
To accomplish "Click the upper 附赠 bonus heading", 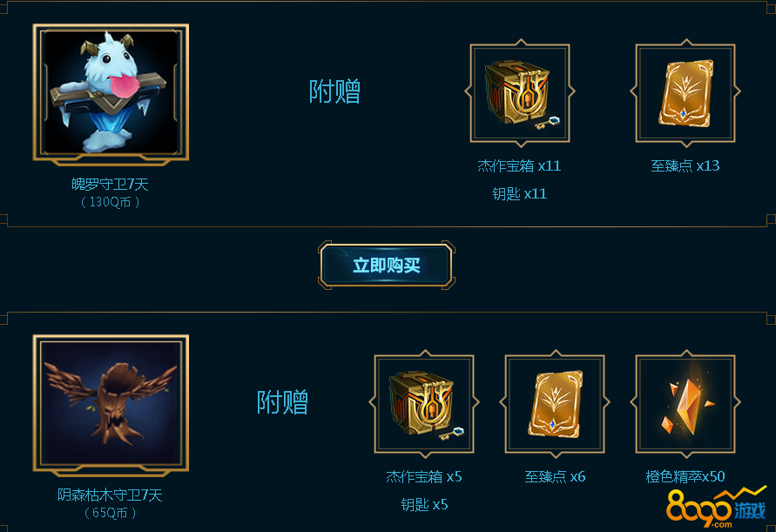I will (x=335, y=91).
